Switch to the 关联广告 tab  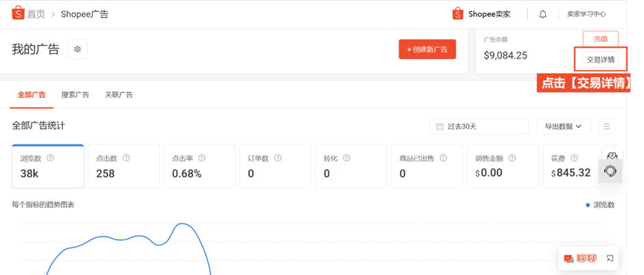(119, 94)
